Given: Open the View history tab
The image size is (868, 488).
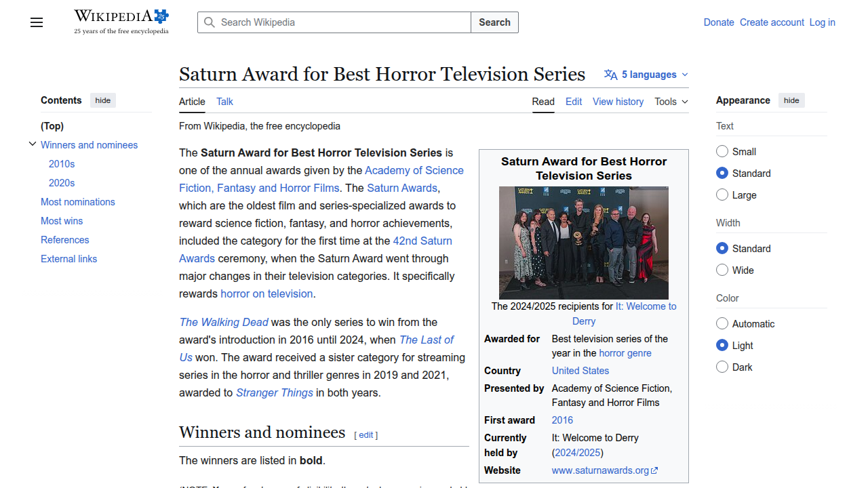Looking at the screenshot, I should tap(618, 102).
